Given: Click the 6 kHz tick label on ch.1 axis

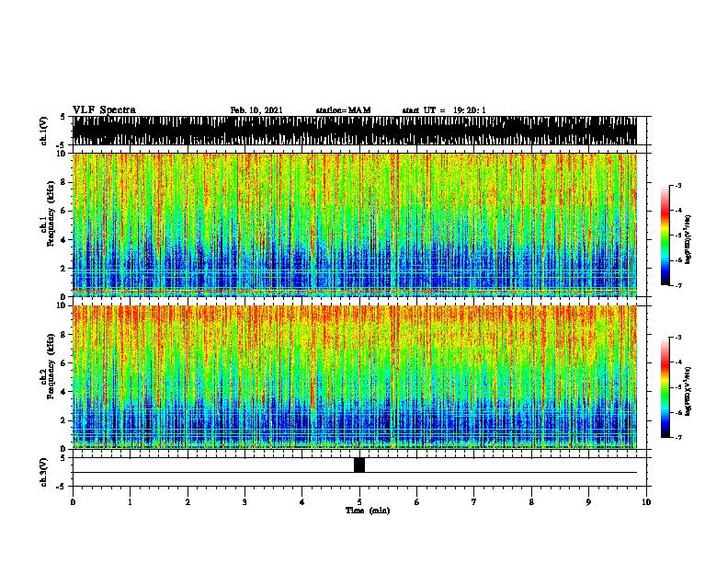Looking at the screenshot, I should [64, 211].
